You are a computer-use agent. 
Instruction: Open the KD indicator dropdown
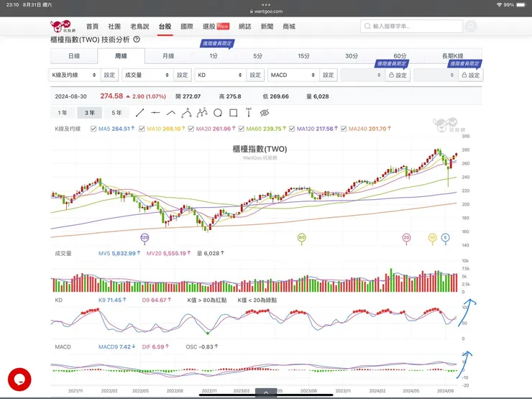click(x=221, y=75)
